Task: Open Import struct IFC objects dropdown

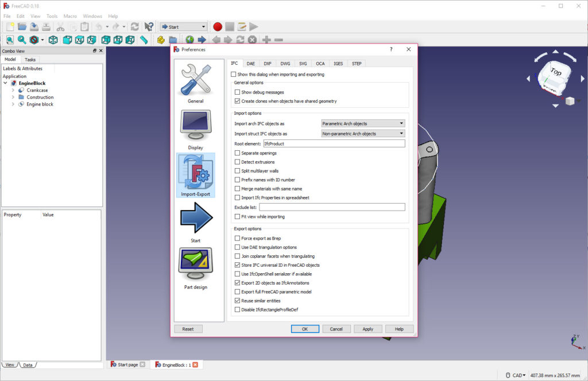Action: (363, 133)
